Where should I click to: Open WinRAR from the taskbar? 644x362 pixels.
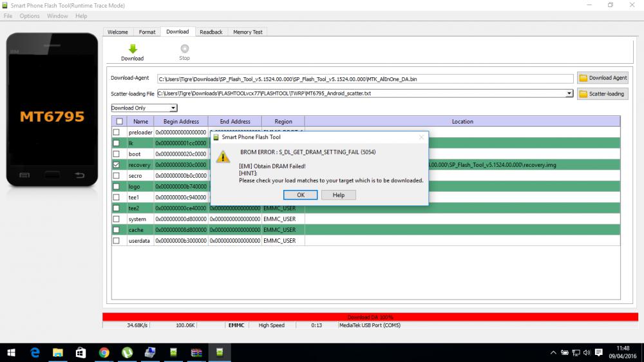(197, 352)
